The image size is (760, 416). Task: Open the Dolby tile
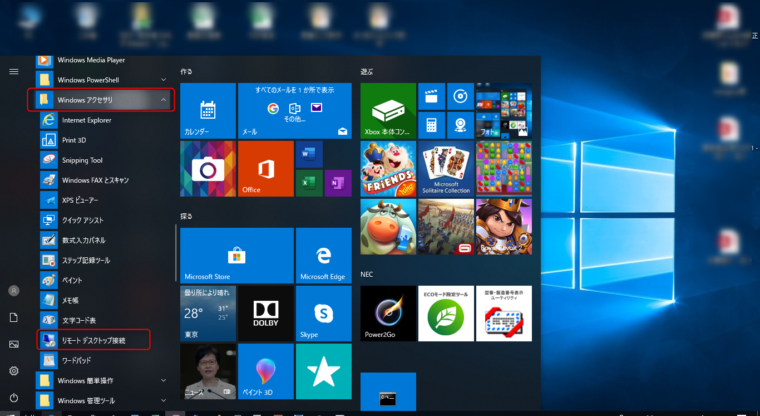pyautogui.click(x=266, y=314)
